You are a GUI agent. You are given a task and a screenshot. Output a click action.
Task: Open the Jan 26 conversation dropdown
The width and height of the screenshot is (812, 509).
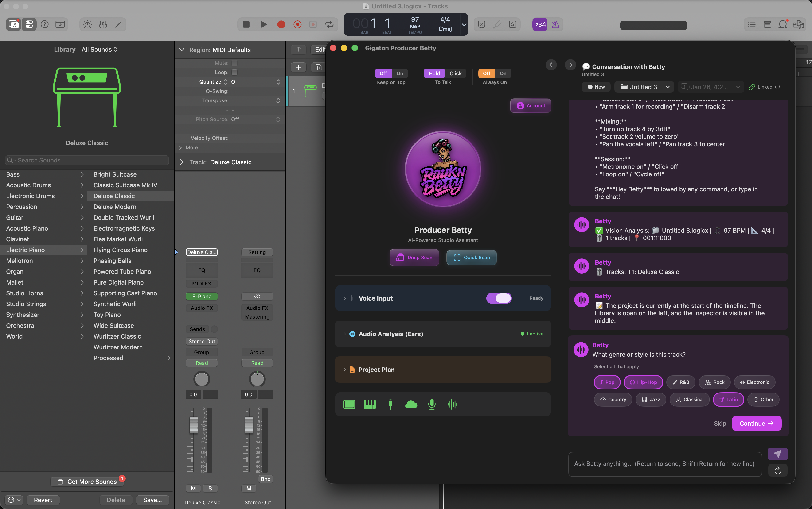(711, 87)
